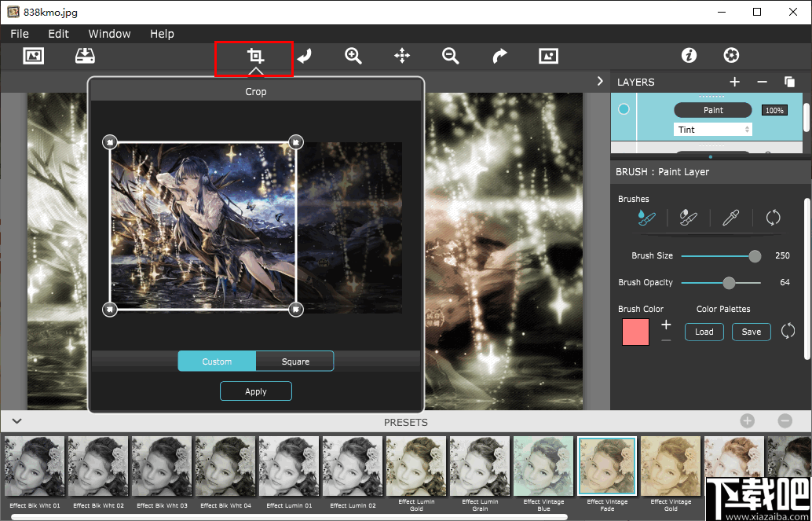Open the Window menu
Viewport: 812px width, 521px height.
109,34
